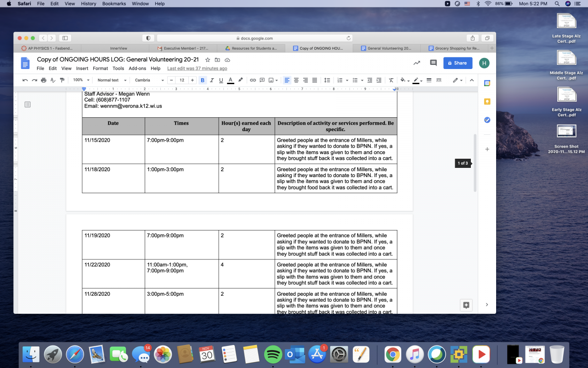Open the activity dashboard trend icon
The image size is (588, 368).
(x=417, y=63)
